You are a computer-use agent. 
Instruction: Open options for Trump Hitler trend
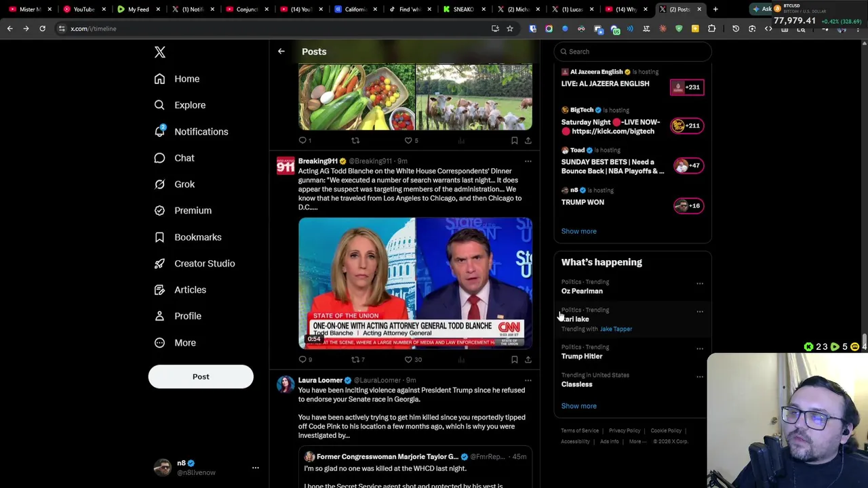pyautogui.click(x=700, y=349)
